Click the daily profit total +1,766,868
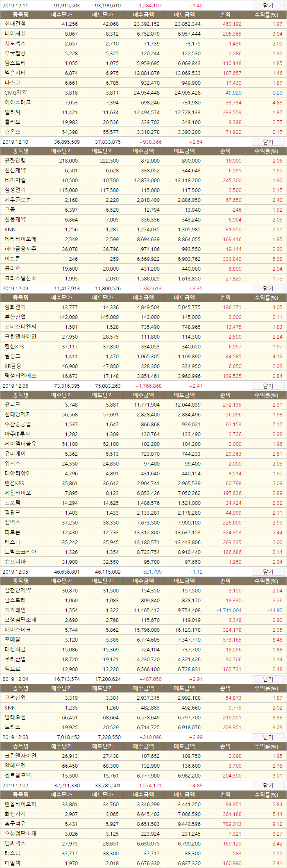 click(x=148, y=386)
